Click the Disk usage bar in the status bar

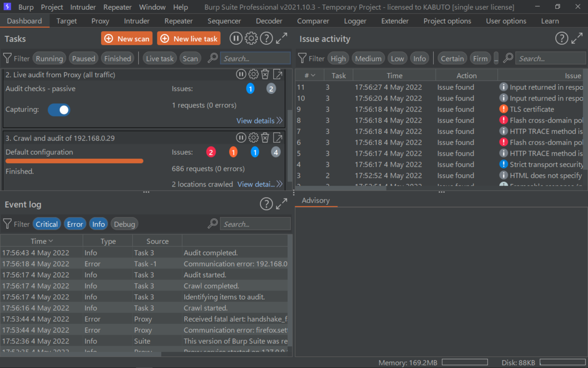point(562,363)
